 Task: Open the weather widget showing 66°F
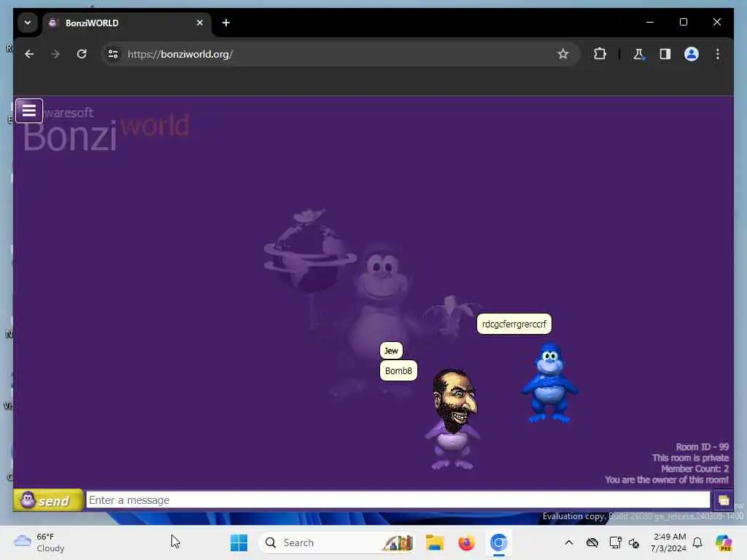pyautogui.click(x=39, y=542)
